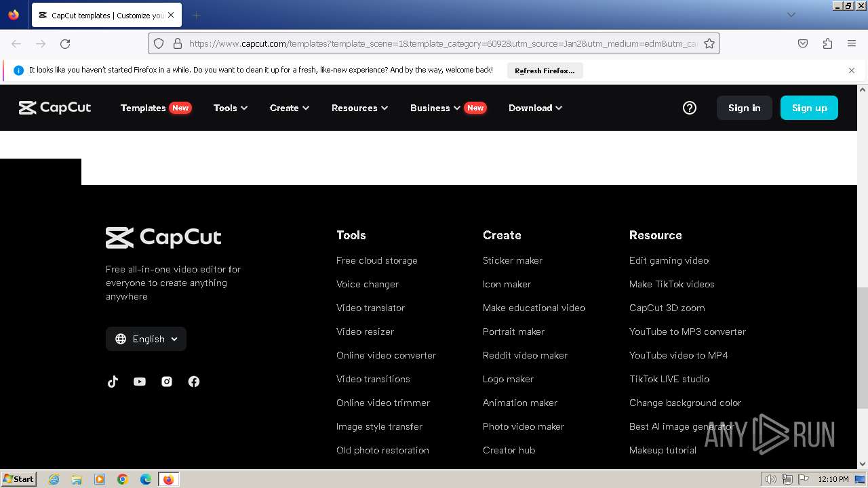The height and width of the screenshot is (488, 868).
Task: Open Icon maker link
Action: click(507, 284)
